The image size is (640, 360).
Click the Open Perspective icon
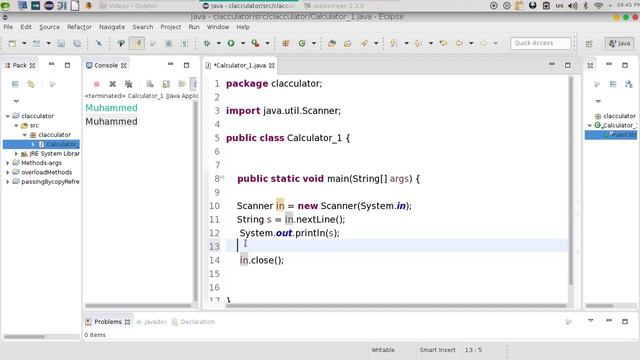tap(589, 43)
